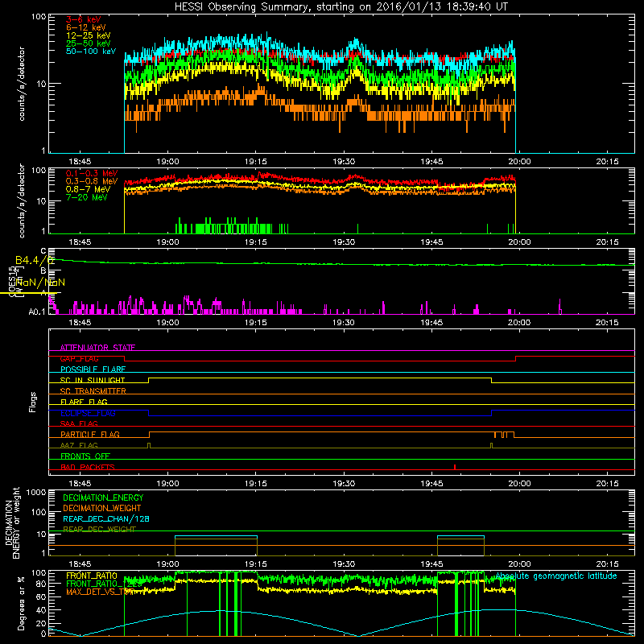Click the REAR_DEC_WEIGHT legend label

[x=99, y=529]
